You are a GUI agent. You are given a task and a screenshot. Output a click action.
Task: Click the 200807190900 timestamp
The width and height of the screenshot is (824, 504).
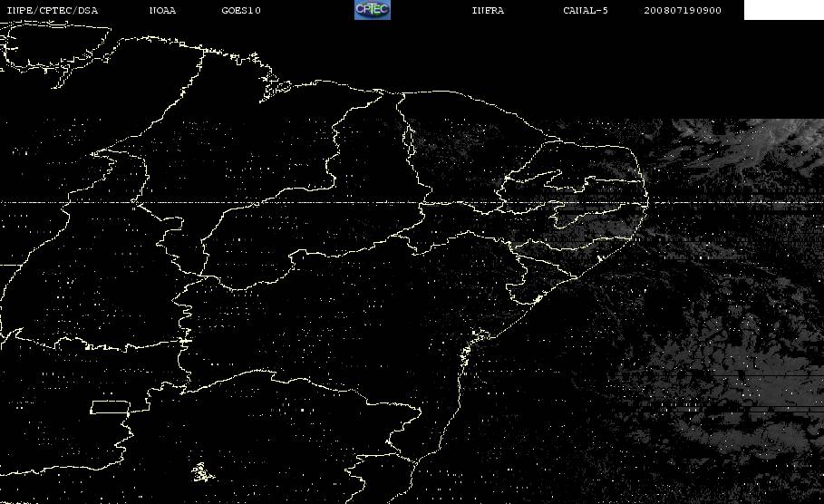683,11
